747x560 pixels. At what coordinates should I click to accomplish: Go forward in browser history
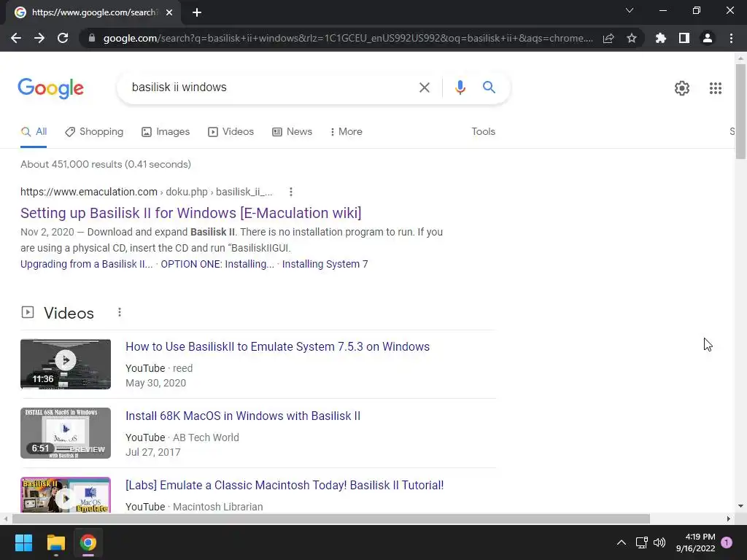(39, 38)
